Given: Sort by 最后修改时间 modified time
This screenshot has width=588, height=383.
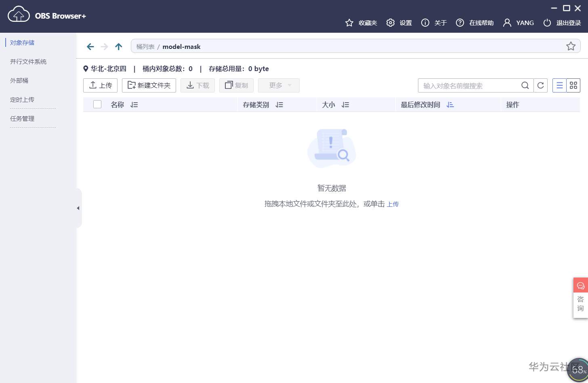Looking at the screenshot, I should 450,105.
